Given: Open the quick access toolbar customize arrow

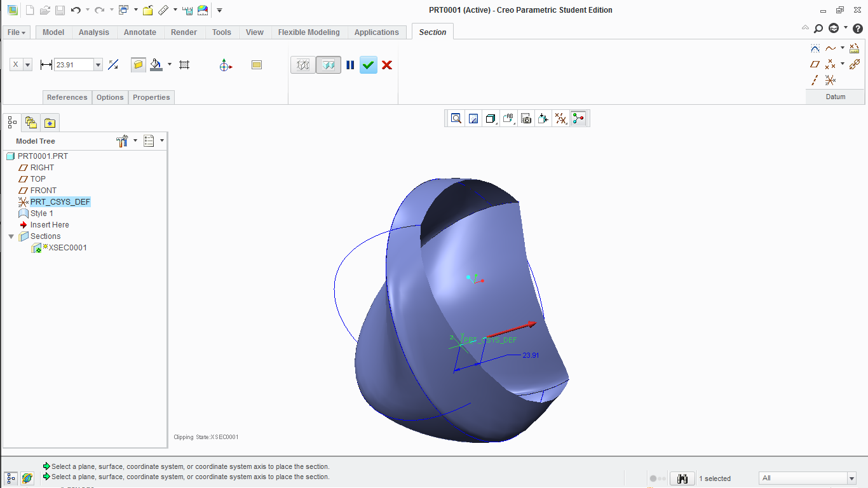Looking at the screenshot, I should pyautogui.click(x=219, y=10).
